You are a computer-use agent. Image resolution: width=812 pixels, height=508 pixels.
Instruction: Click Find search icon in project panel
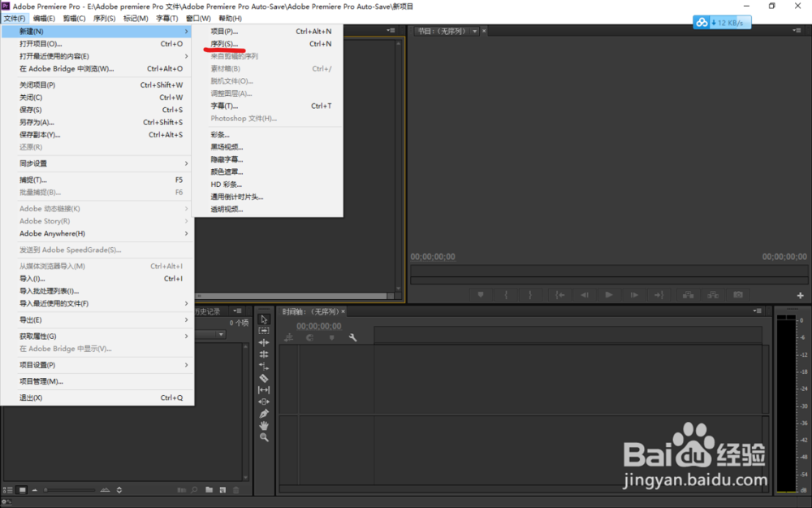[194, 490]
